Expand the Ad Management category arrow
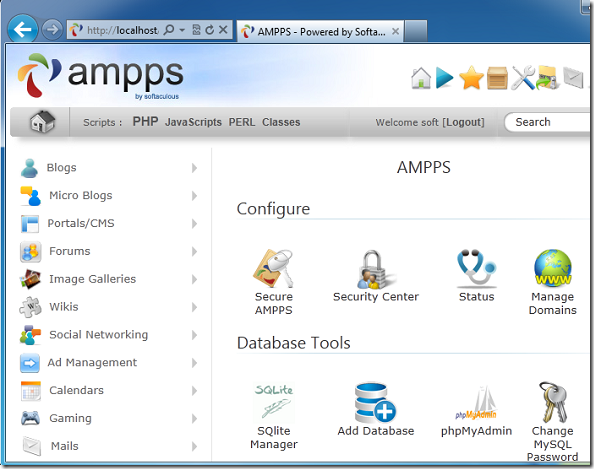The width and height of the screenshot is (594, 469). 194,363
